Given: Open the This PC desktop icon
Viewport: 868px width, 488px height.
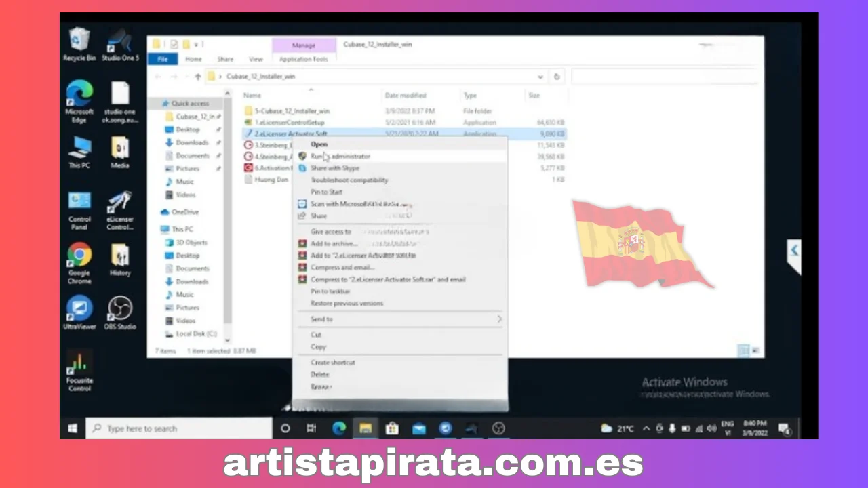Looking at the screenshot, I should pyautogui.click(x=79, y=152).
